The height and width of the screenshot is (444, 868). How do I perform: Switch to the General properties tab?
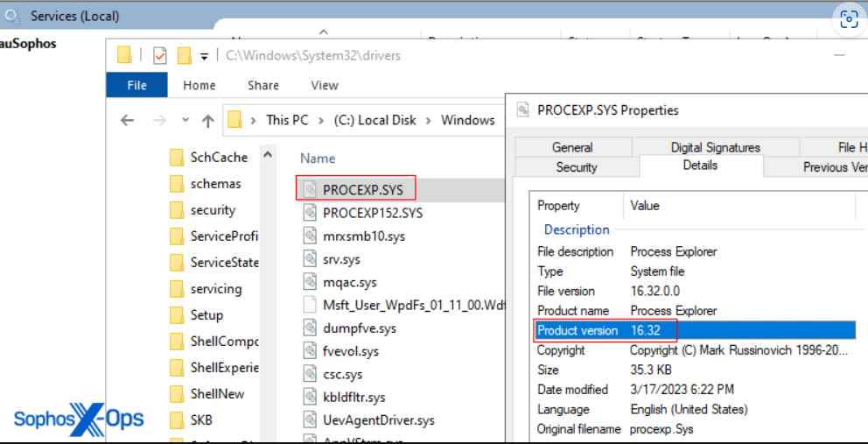coord(572,147)
